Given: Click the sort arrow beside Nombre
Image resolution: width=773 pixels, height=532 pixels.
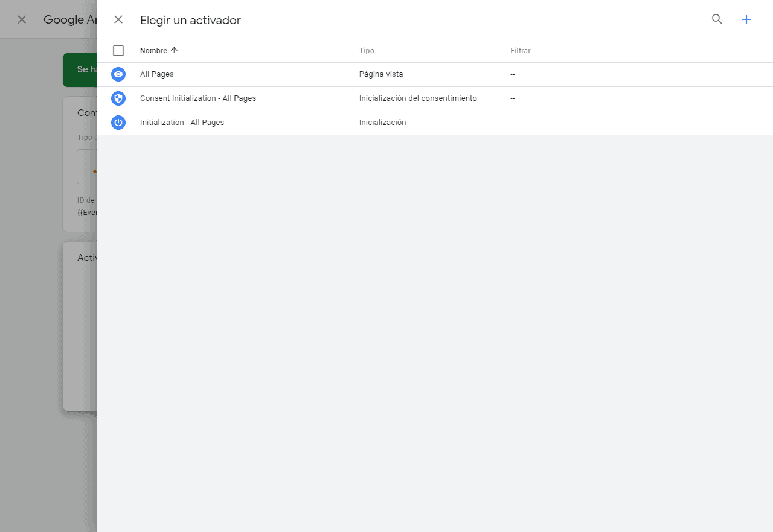Looking at the screenshot, I should (x=175, y=50).
